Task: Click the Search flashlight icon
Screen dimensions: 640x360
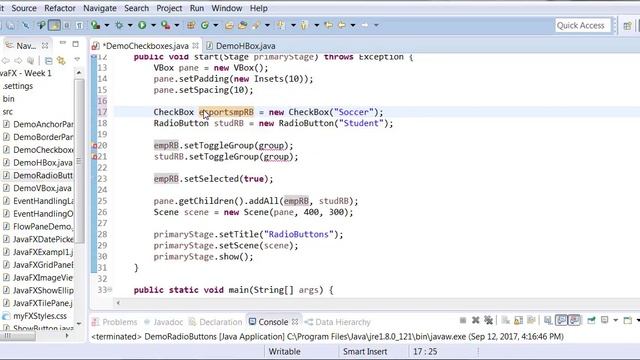Action: tap(256, 25)
